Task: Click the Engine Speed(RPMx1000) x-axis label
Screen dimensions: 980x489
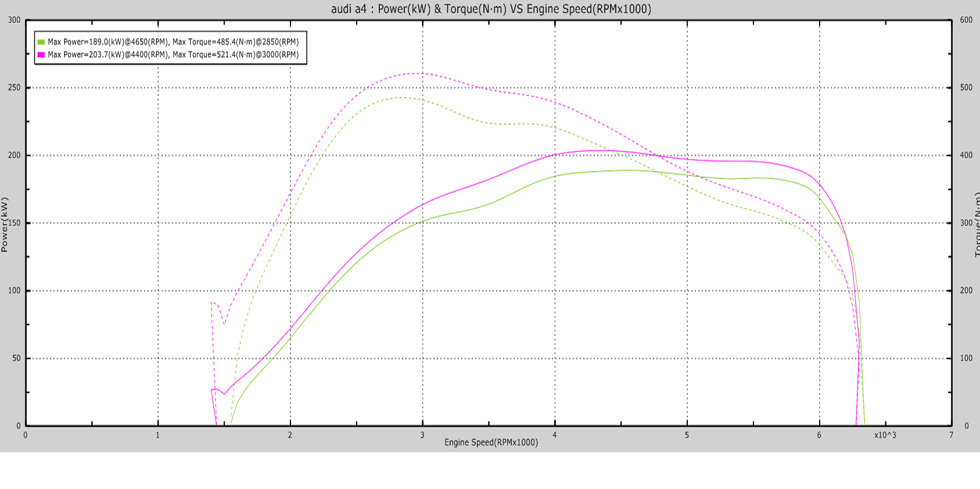Action: pyautogui.click(x=491, y=443)
